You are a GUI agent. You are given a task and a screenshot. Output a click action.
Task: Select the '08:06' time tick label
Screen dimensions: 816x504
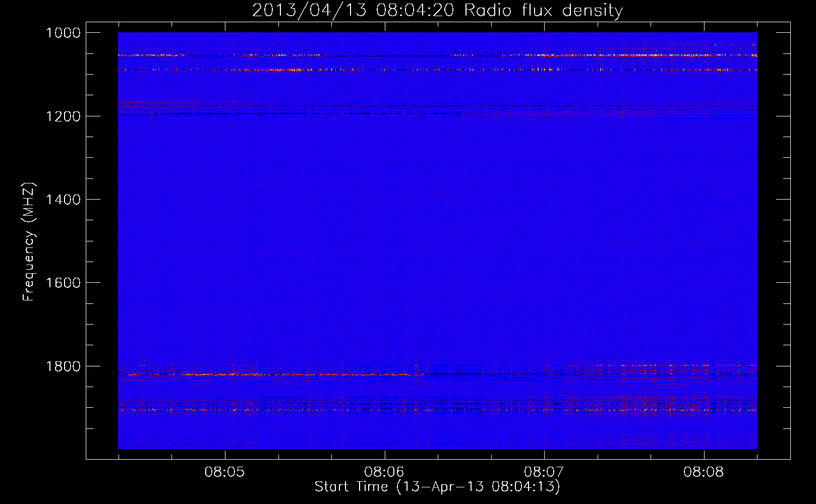(x=384, y=472)
